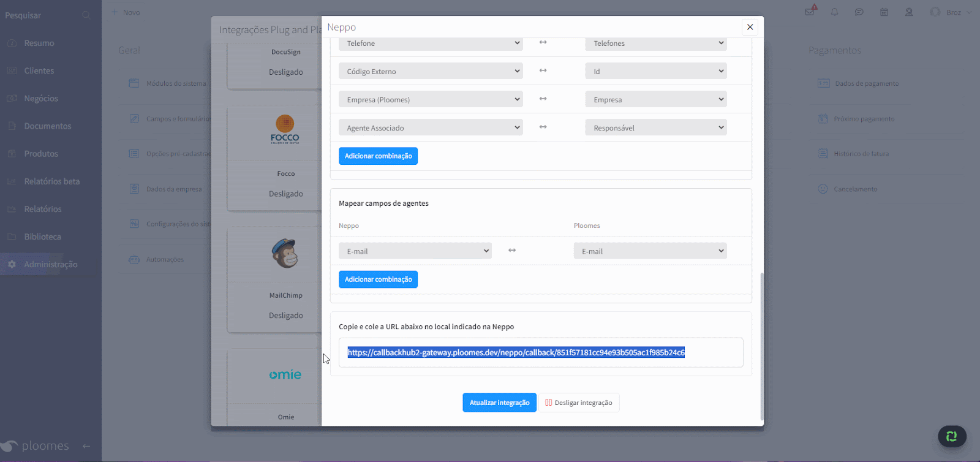Viewport: 980px width, 462px height.
Task: Go to the Negócios menu item
Action: (41, 99)
